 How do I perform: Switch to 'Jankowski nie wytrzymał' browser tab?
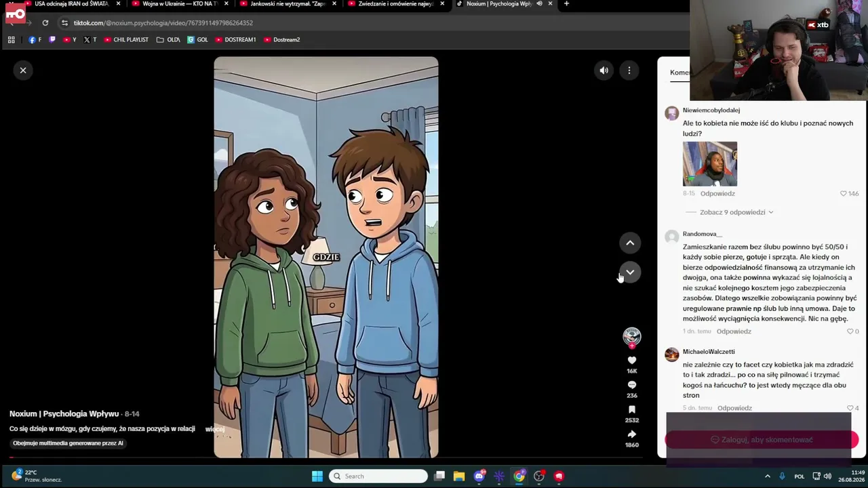click(x=288, y=4)
